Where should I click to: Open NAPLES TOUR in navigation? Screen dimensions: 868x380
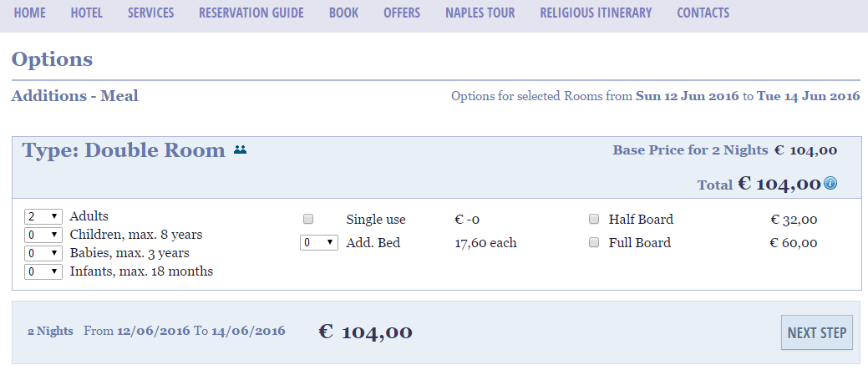coord(480,13)
